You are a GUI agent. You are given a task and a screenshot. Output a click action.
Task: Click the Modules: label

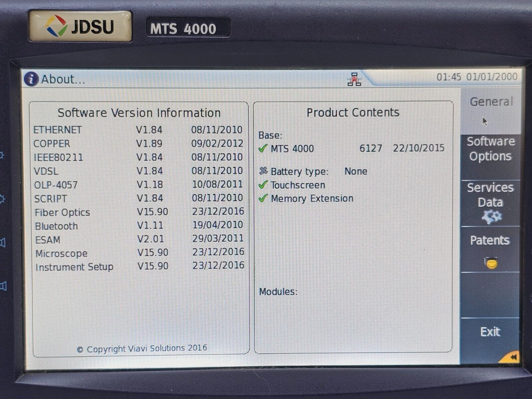pos(278,292)
